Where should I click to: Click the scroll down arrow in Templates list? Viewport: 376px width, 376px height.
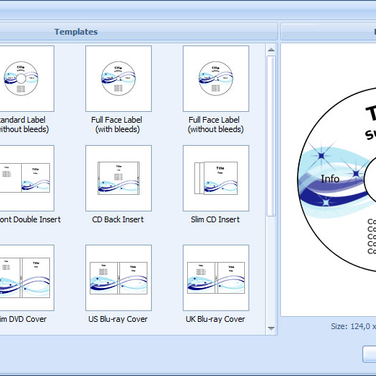point(271,328)
